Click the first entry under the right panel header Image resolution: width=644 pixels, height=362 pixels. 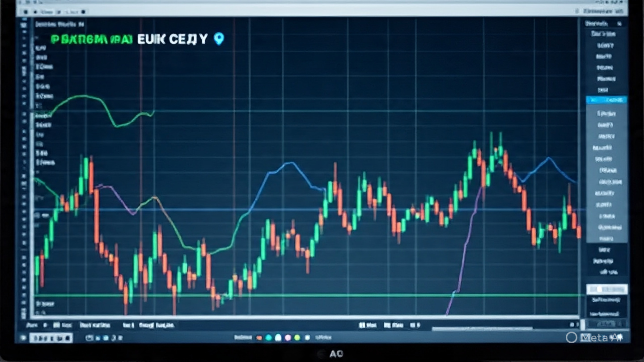pos(603,34)
